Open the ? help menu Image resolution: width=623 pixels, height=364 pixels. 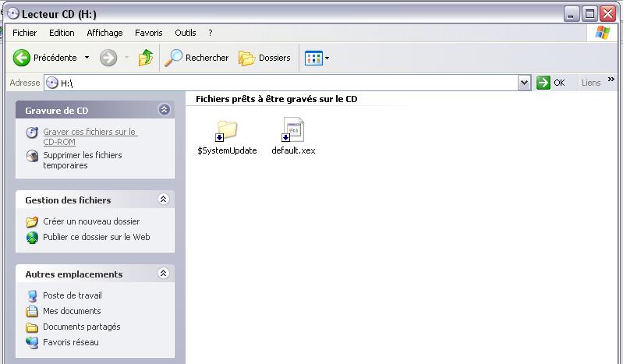pyautogui.click(x=211, y=33)
